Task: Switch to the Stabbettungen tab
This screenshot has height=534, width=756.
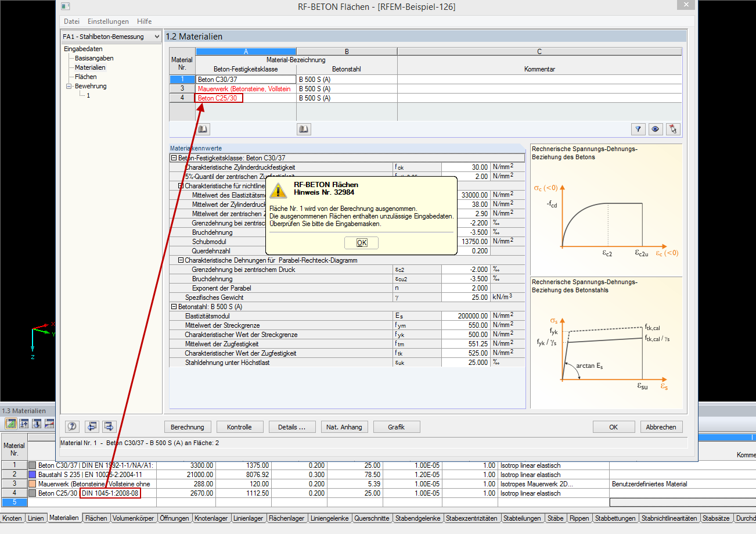Action: tap(615, 518)
